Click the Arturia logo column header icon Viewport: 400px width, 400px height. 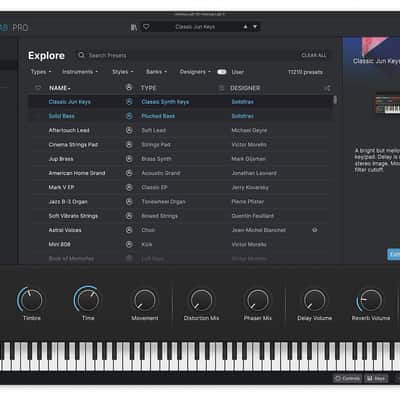[x=129, y=88]
